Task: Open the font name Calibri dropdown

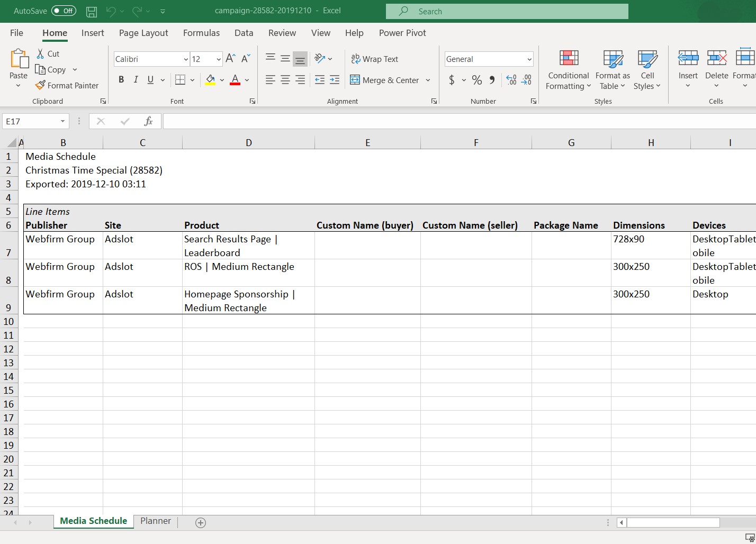Action: point(186,59)
